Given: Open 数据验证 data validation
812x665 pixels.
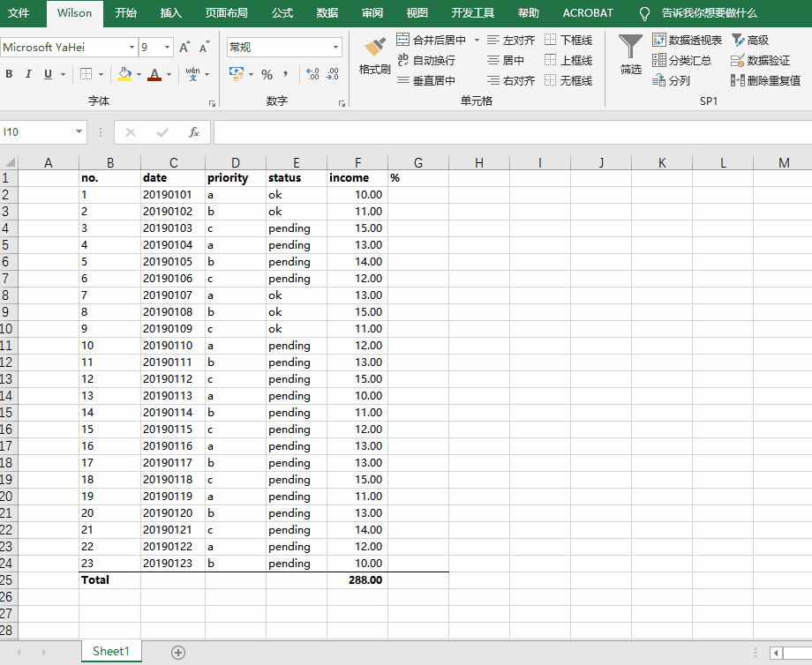Looking at the screenshot, I should (x=761, y=60).
